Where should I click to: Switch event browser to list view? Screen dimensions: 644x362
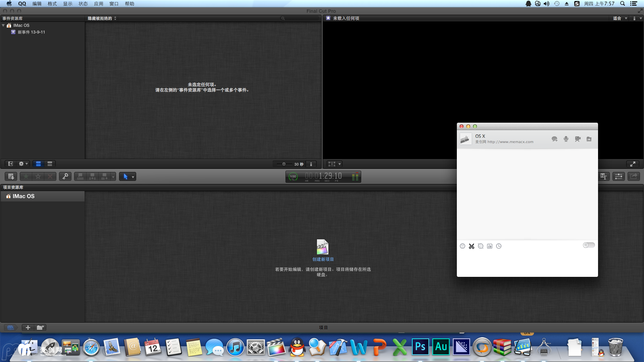click(50, 164)
